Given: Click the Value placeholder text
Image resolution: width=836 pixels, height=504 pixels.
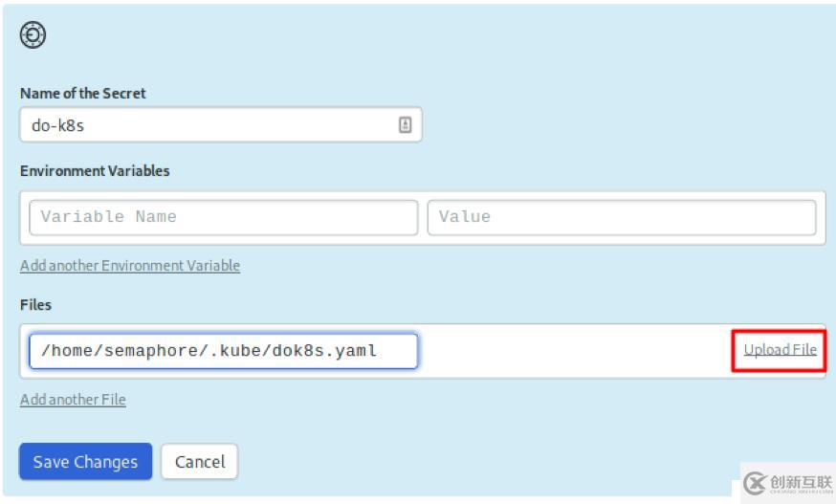Looking at the screenshot, I should pos(464,216).
